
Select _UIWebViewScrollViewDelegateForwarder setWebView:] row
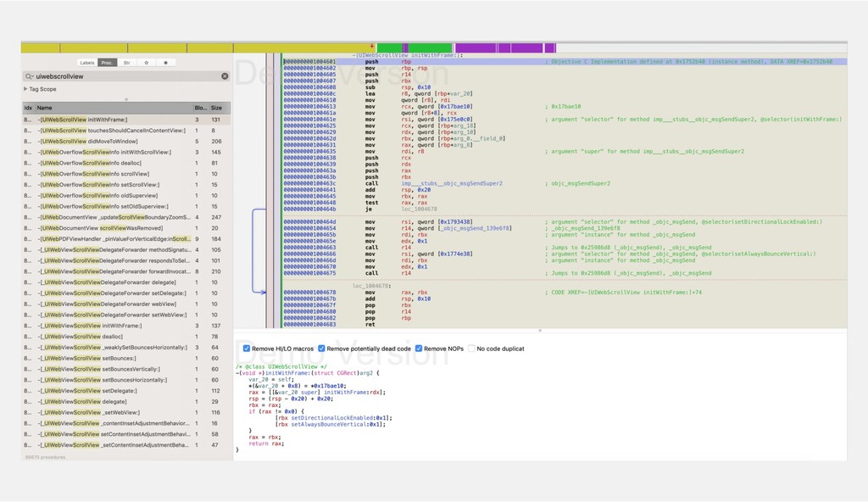coord(126,315)
